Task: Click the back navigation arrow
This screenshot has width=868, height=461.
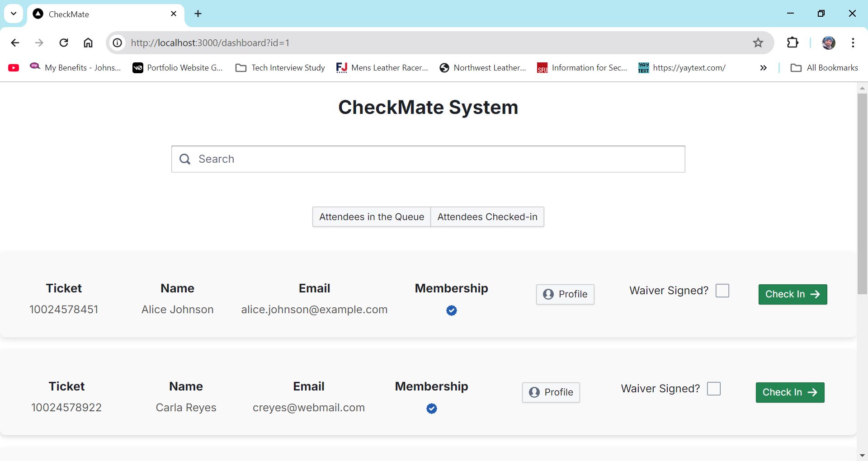Action: [15, 42]
